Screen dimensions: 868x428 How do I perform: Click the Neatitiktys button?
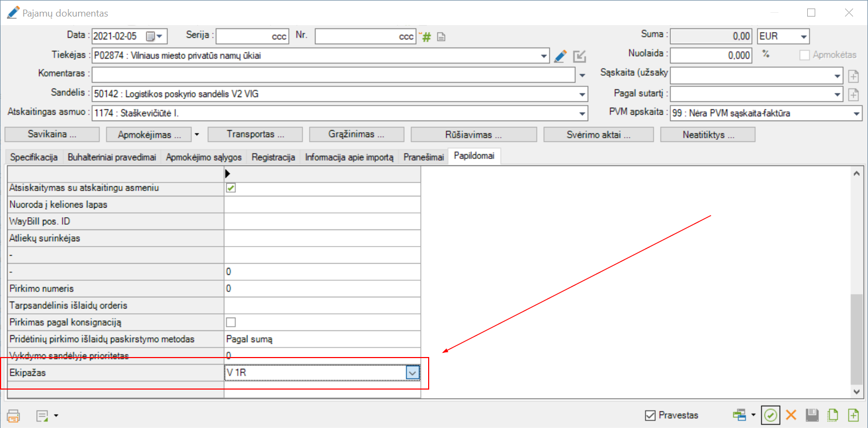[708, 134]
